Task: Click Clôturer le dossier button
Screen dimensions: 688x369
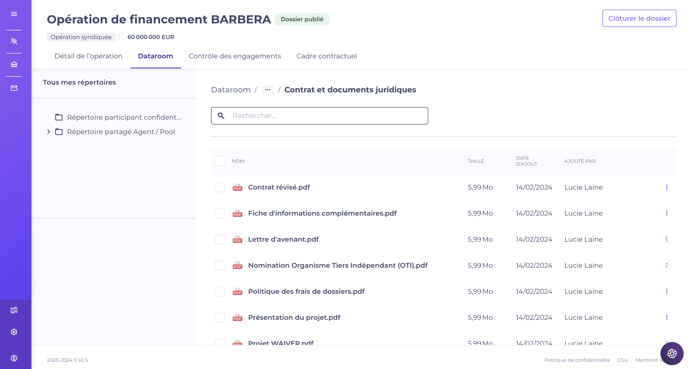Action: pos(639,18)
